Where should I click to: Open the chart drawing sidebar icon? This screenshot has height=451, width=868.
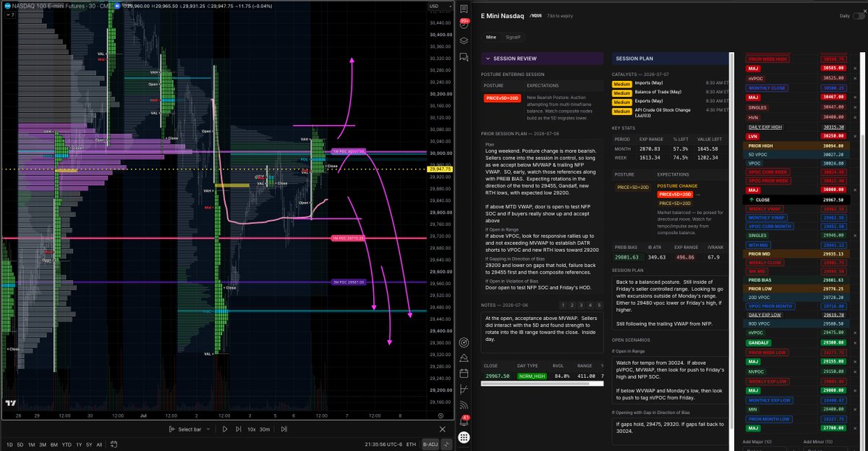(464, 389)
